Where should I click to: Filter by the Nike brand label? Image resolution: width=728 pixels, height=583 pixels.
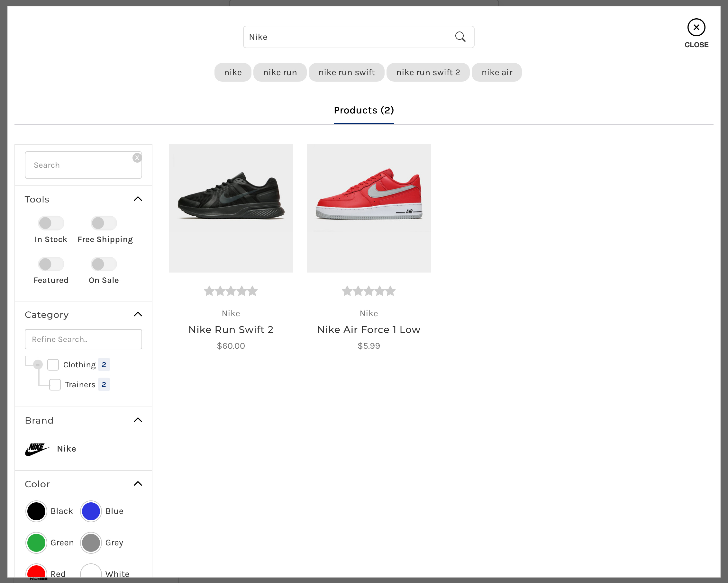pyautogui.click(x=67, y=449)
